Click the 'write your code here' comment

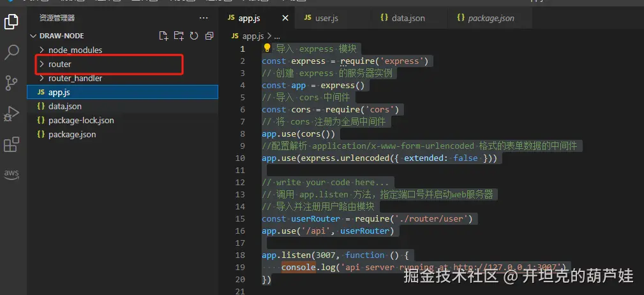pos(326,182)
